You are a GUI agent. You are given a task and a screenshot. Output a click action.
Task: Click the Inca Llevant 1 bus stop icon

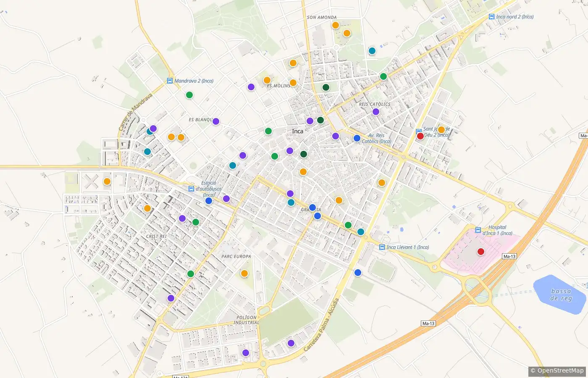tap(382, 247)
